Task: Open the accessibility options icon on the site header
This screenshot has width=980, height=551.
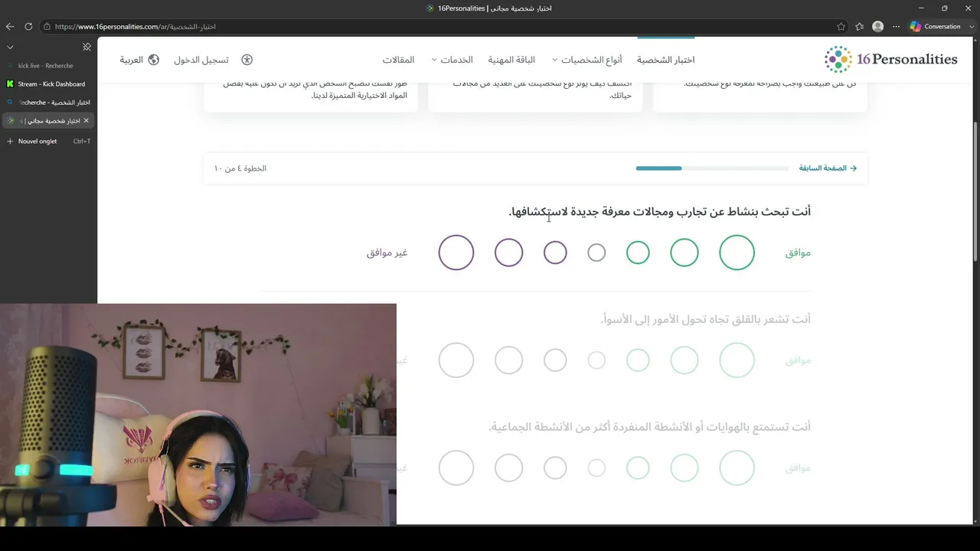Action: 247,60
